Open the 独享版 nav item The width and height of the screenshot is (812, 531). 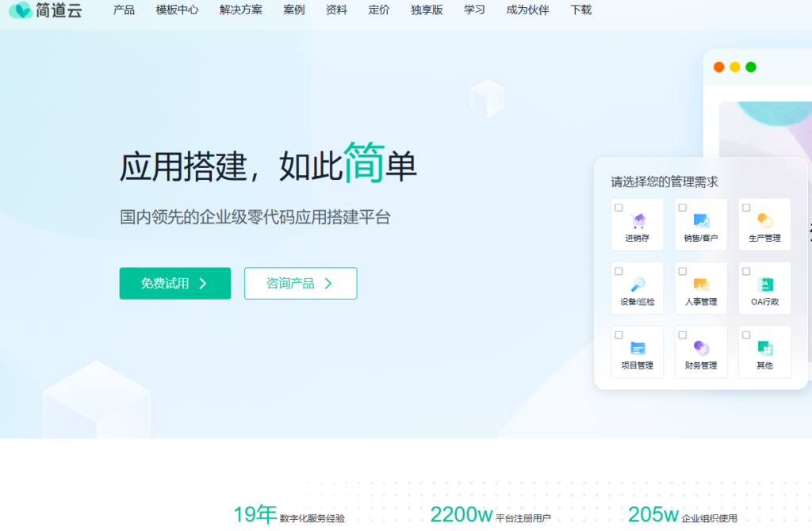(427, 10)
